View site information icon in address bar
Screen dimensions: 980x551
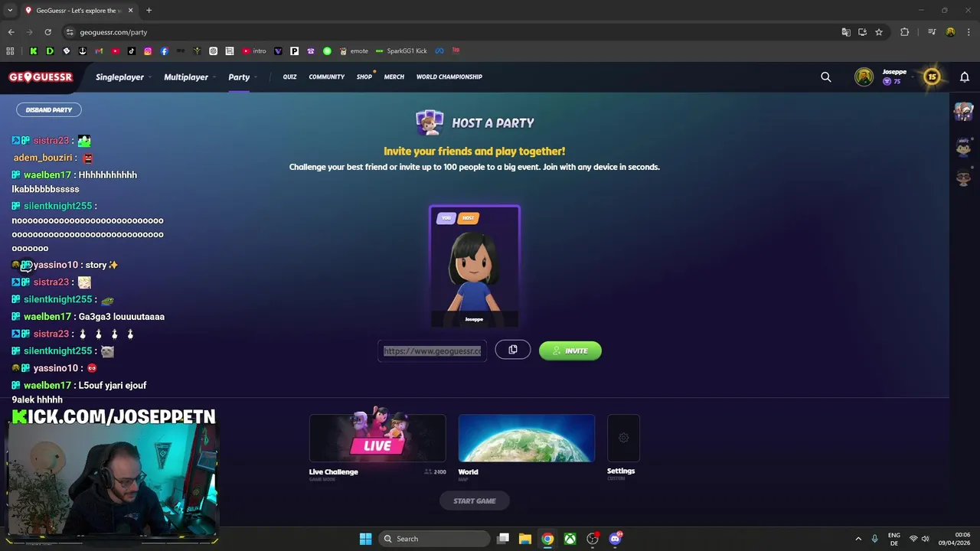[x=70, y=32]
